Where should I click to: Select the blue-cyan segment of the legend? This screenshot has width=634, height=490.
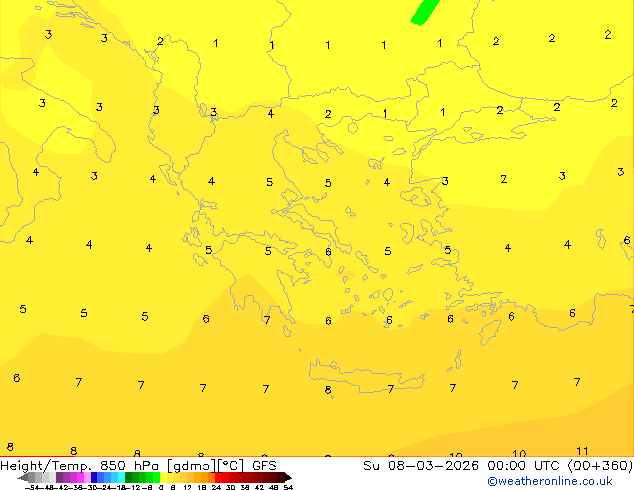point(108,477)
